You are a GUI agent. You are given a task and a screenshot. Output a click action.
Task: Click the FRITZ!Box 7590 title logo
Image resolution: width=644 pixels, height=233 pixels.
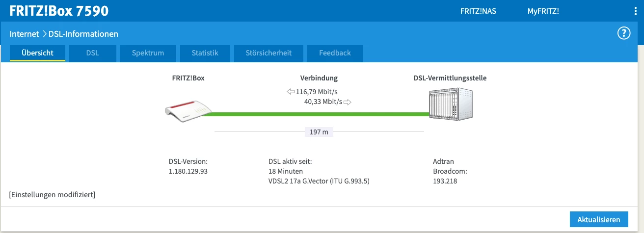point(59,11)
